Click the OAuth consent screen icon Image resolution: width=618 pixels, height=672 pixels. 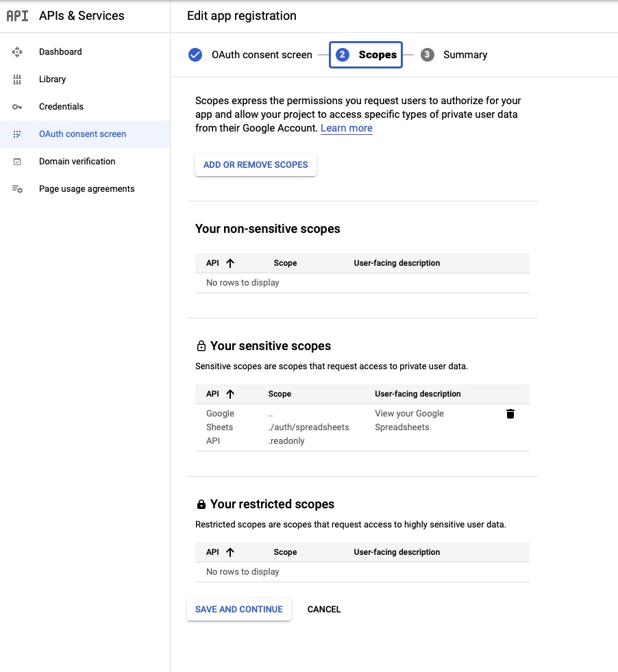pyautogui.click(x=18, y=134)
